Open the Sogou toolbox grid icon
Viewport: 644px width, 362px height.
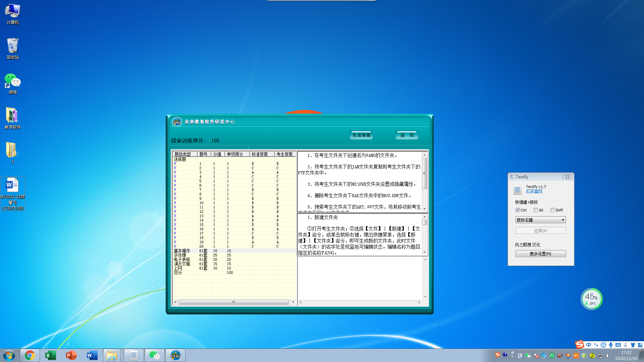[640, 345]
